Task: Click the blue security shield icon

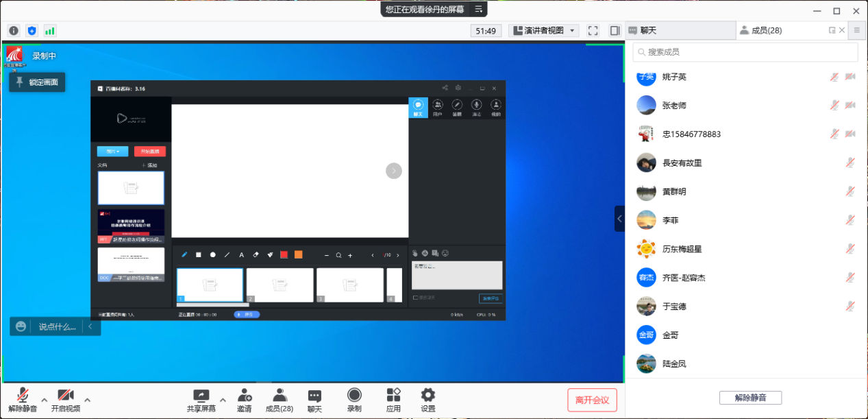Action: coord(32,31)
